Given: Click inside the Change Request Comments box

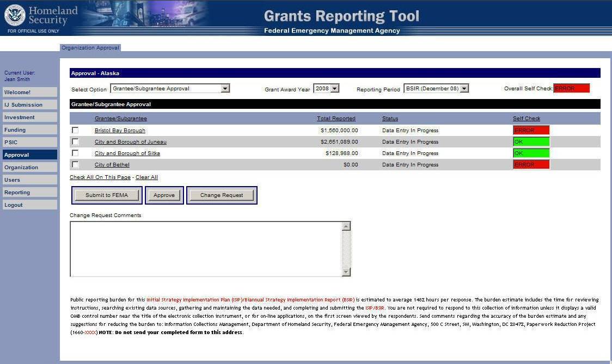Looking at the screenshot, I should point(206,249).
